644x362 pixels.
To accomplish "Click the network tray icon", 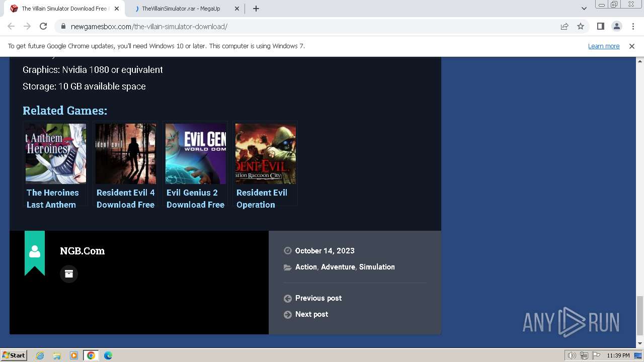I will tap(584, 355).
